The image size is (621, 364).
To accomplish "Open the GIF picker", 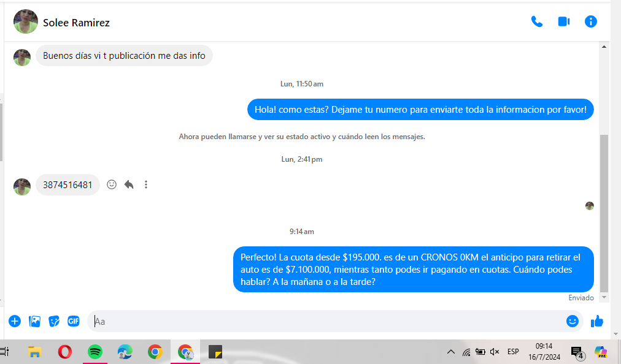I will click(x=73, y=321).
